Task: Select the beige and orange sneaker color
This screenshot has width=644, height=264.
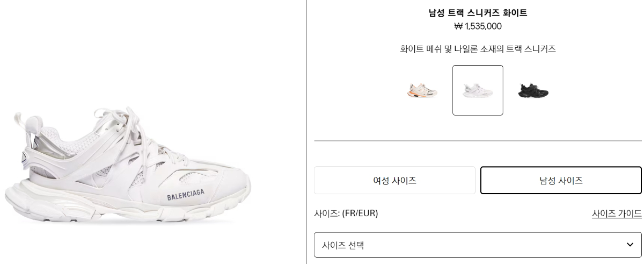Action: pos(422,90)
